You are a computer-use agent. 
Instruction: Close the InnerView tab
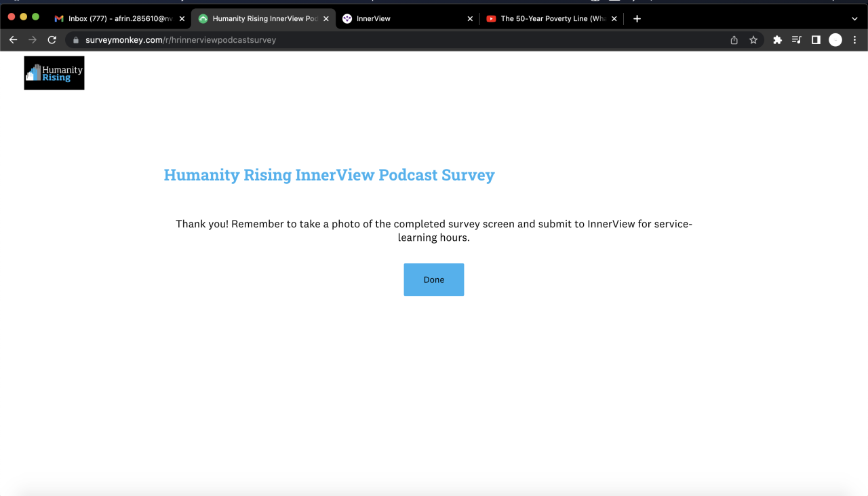pyautogui.click(x=470, y=19)
